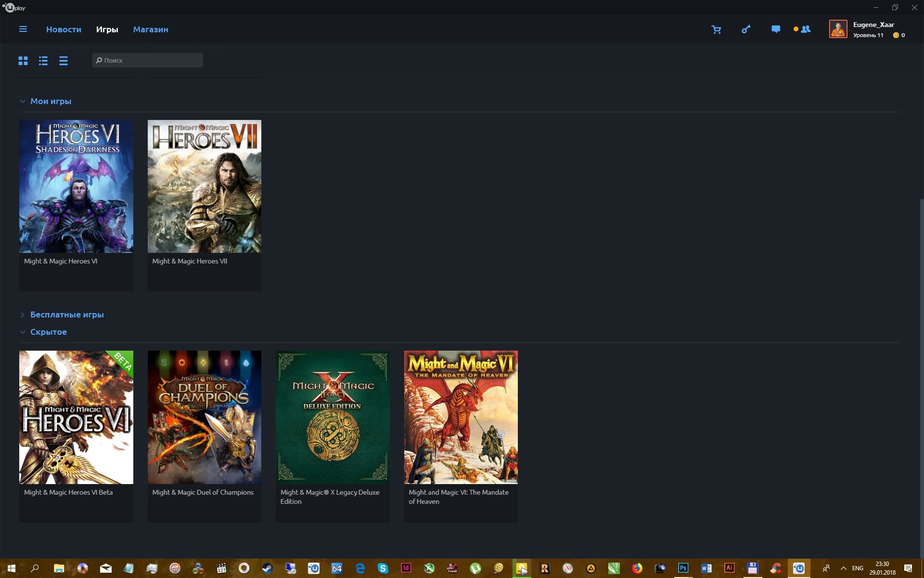Open the Eugene_Xaar username profile
The image size is (924, 578).
click(873, 25)
